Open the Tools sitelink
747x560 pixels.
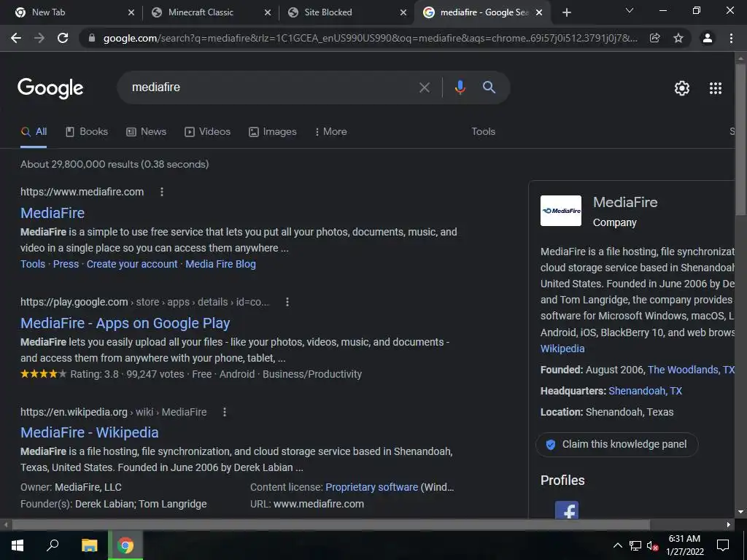pos(33,264)
